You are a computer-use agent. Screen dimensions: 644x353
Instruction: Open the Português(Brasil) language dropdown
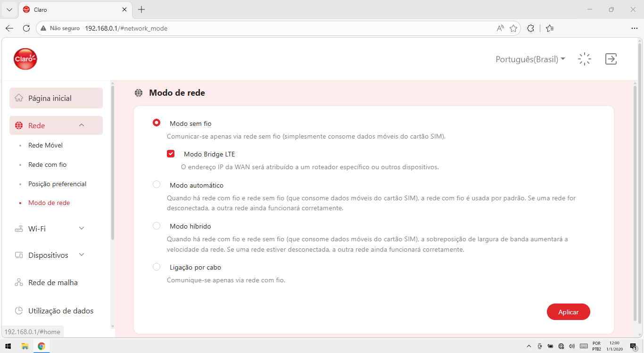coord(530,59)
